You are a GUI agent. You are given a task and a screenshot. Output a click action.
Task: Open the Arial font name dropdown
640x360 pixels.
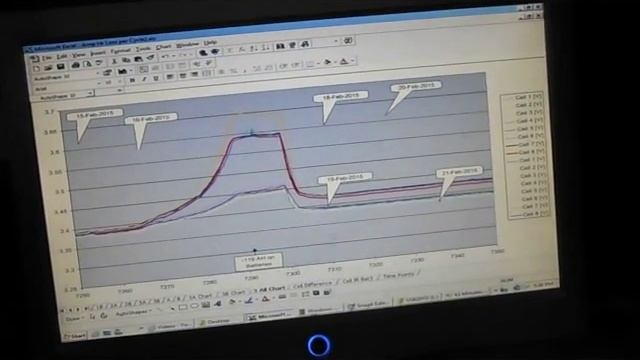click(99, 83)
